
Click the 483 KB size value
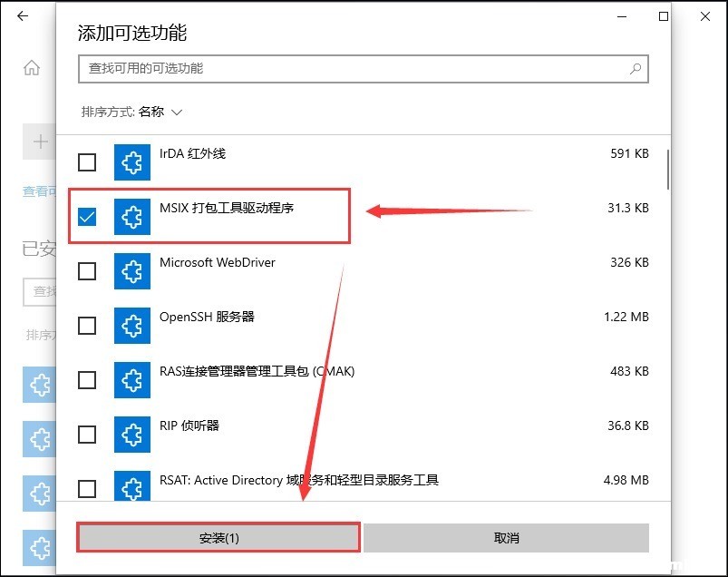pos(629,371)
